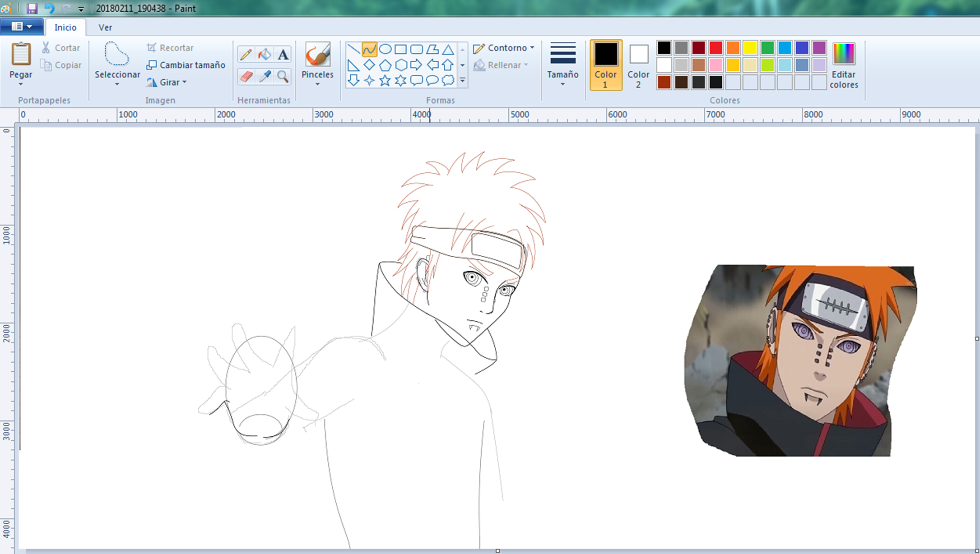Select the Right triangle shape

(x=354, y=65)
